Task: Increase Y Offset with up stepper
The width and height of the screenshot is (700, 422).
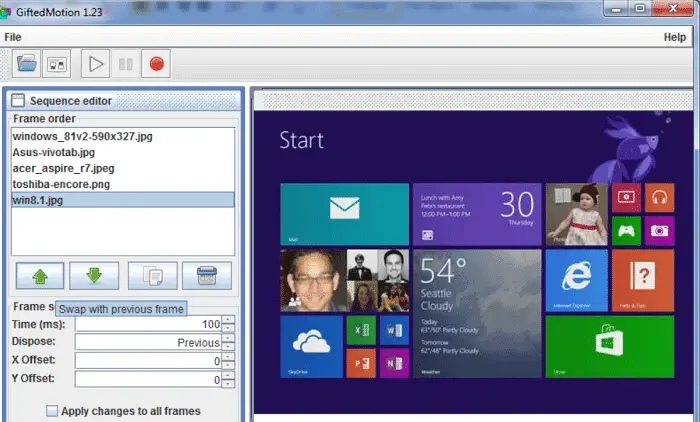Action: click(228, 376)
